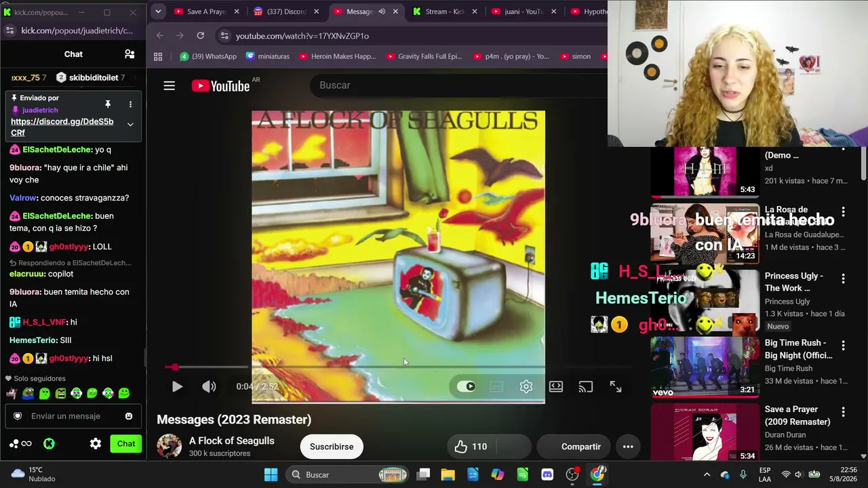Screen dimensions: 868x488
Task: Collapse the pinned message chevron
Action: coord(130,125)
